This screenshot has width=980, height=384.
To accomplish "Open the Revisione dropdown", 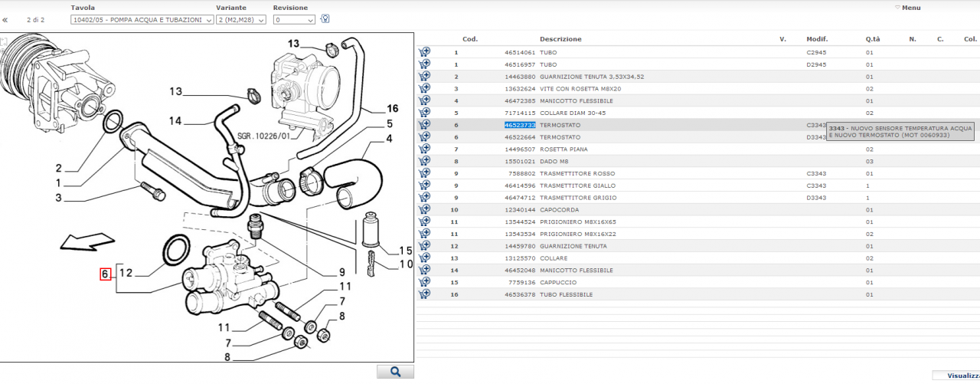I will (294, 20).
